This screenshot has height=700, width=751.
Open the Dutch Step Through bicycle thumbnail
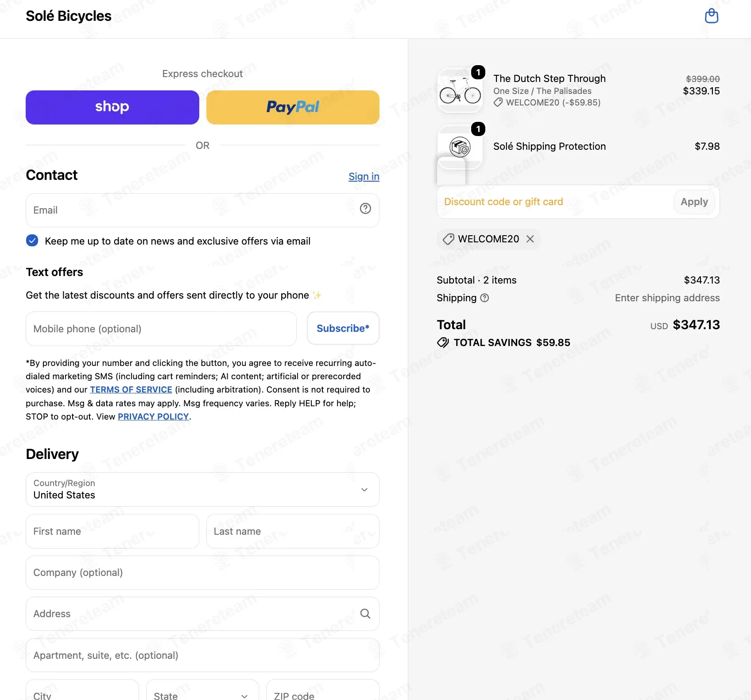pos(460,91)
